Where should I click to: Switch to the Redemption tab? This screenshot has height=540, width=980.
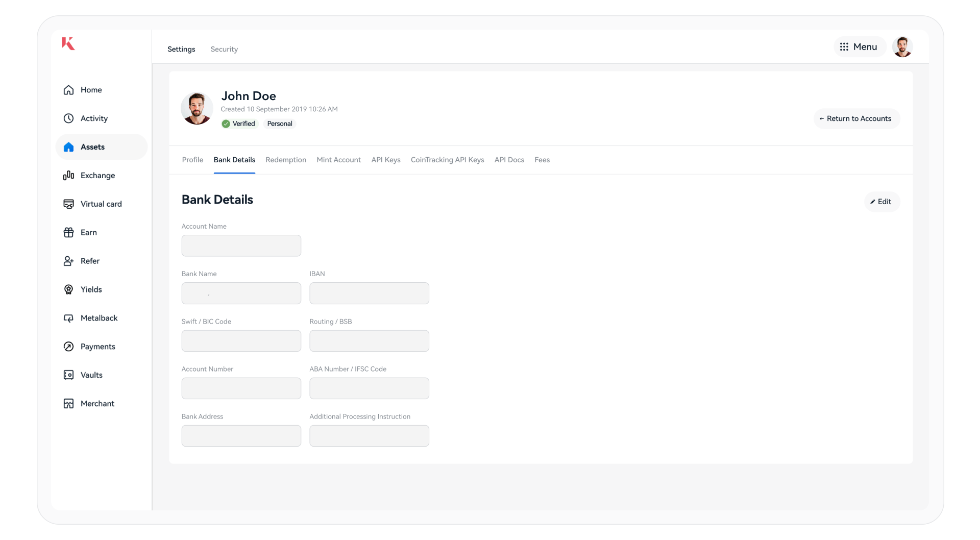(x=286, y=160)
